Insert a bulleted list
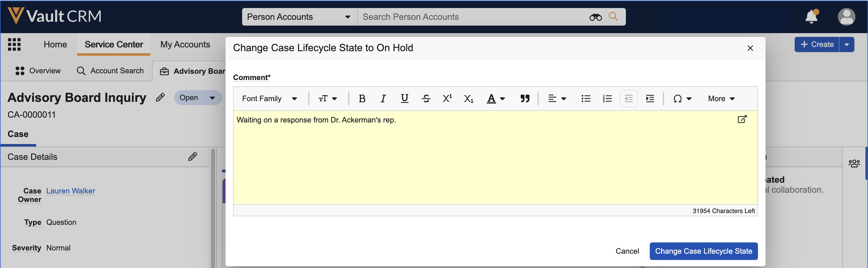868x268 pixels. click(x=586, y=99)
